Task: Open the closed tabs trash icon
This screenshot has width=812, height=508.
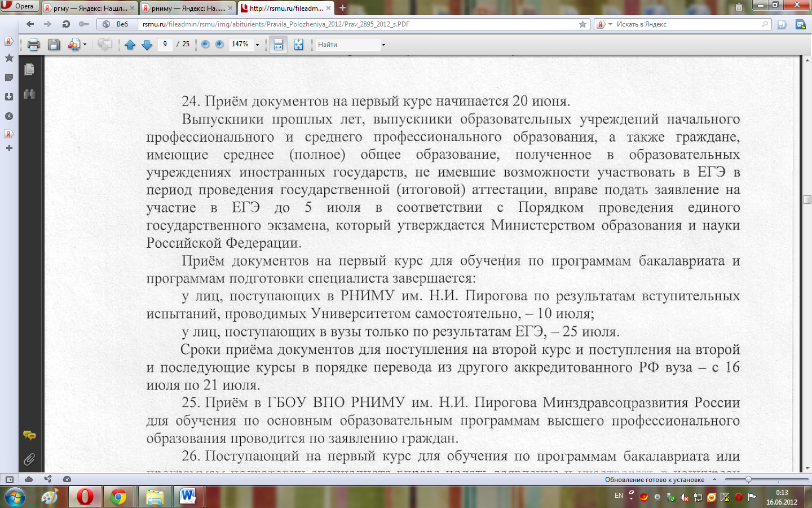Action: tap(739, 7)
